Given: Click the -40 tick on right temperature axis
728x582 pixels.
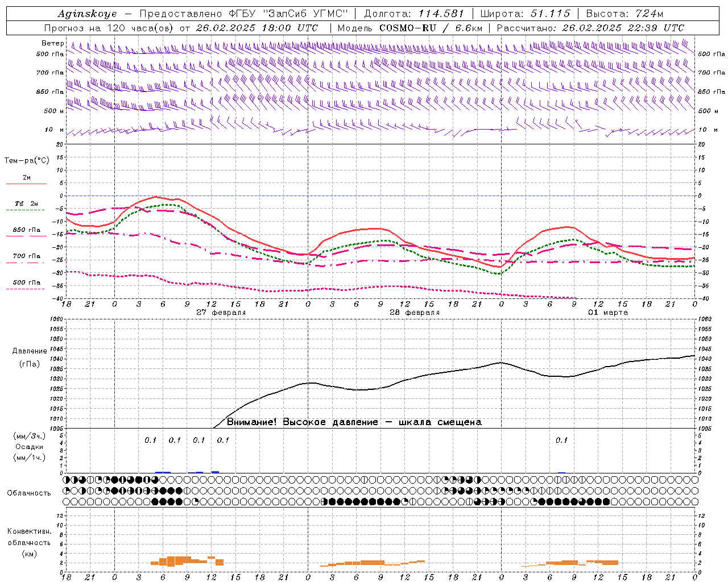Looking at the screenshot, I should click(704, 299).
